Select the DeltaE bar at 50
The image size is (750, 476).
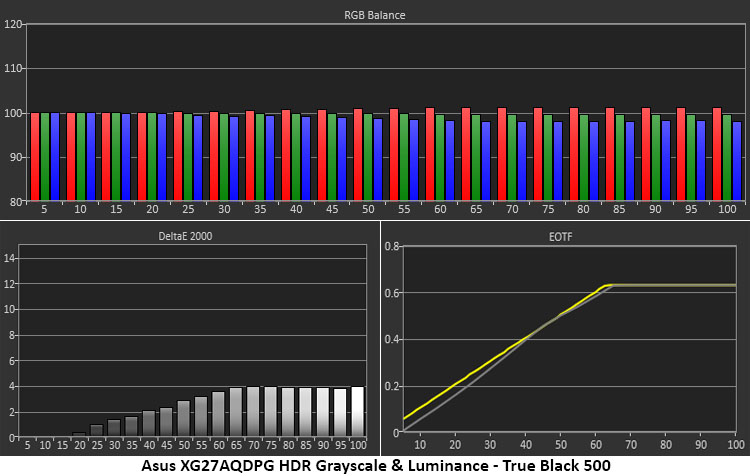click(x=184, y=419)
